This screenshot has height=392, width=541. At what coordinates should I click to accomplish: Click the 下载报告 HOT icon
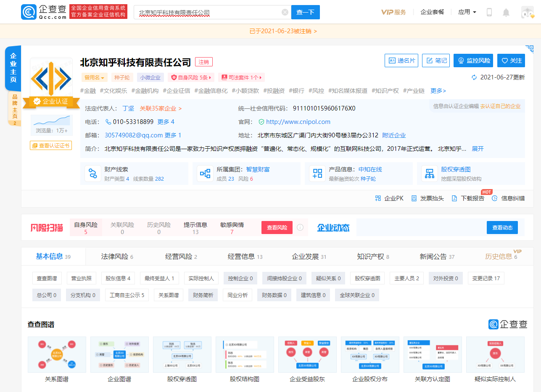click(x=455, y=198)
